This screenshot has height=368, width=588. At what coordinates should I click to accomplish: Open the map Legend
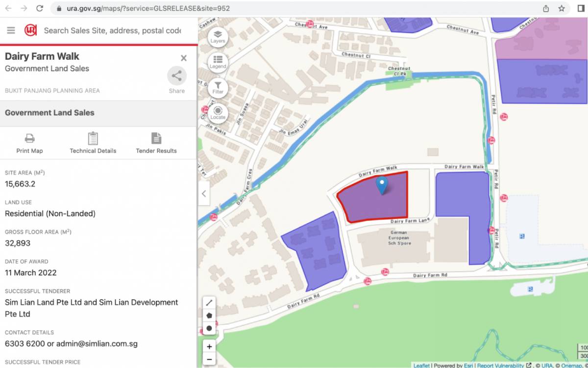(x=218, y=62)
